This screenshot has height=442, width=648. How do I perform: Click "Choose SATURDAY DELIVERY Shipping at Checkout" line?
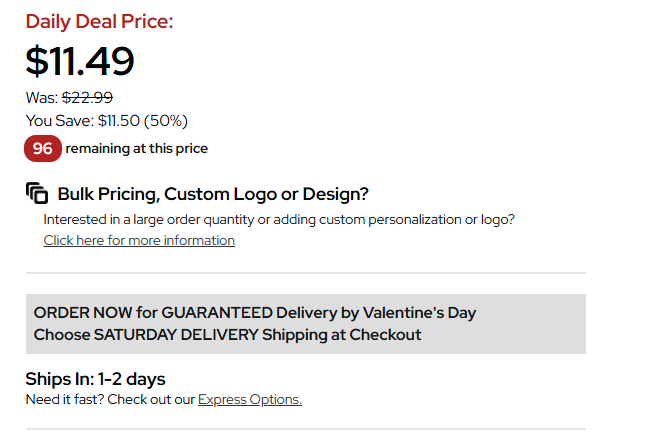(x=227, y=335)
